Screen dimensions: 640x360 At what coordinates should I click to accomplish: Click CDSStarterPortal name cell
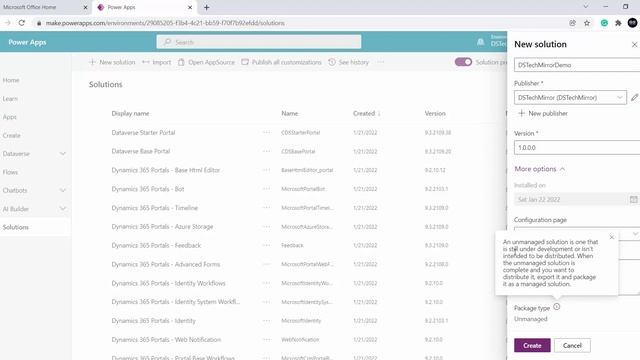(300, 133)
